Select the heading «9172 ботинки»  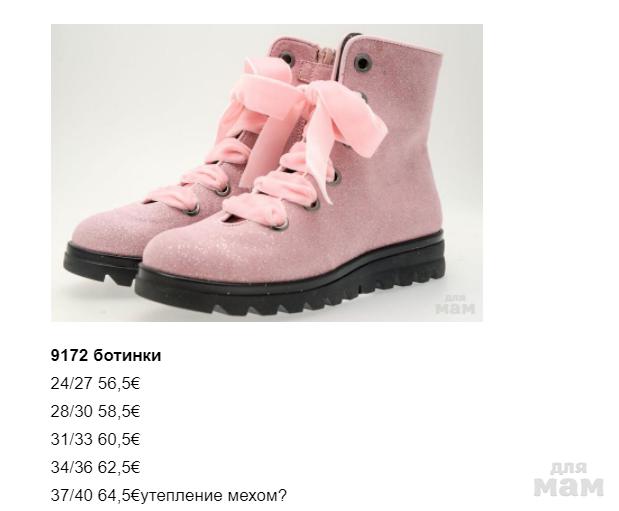pos(106,355)
